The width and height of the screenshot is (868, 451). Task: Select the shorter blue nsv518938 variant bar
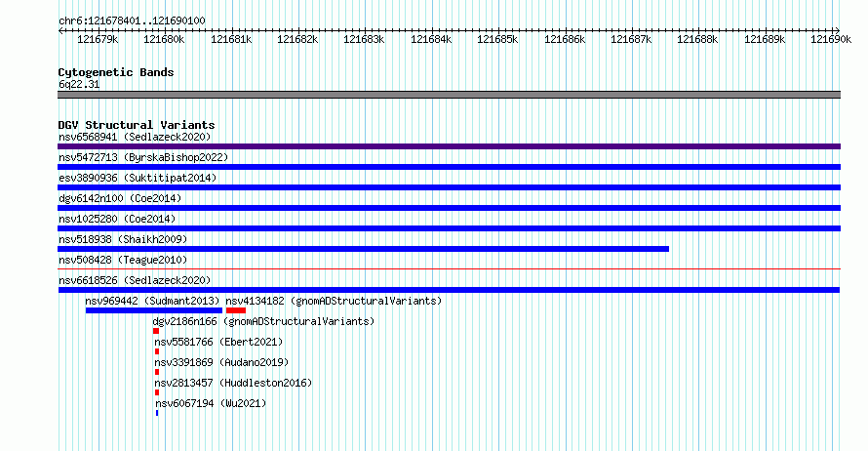pos(363,249)
